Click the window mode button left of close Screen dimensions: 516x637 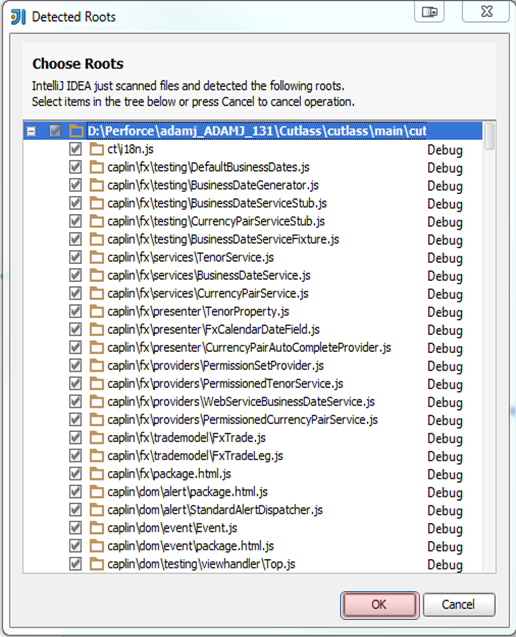(429, 12)
